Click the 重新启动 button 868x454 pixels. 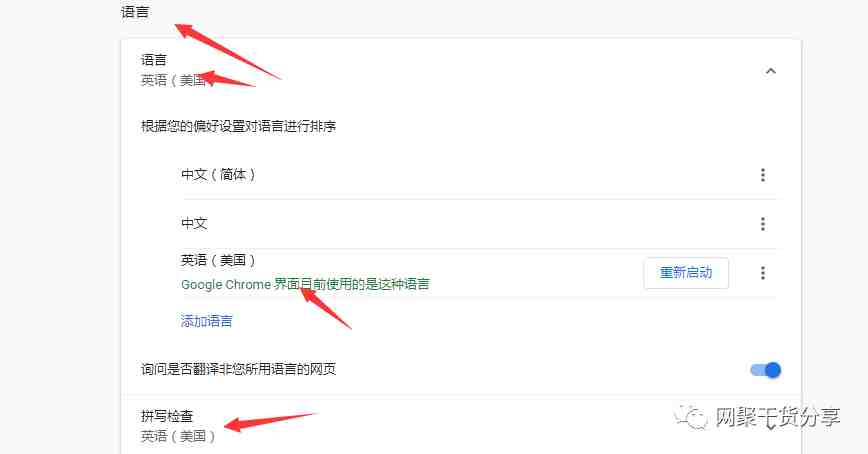tap(686, 272)
